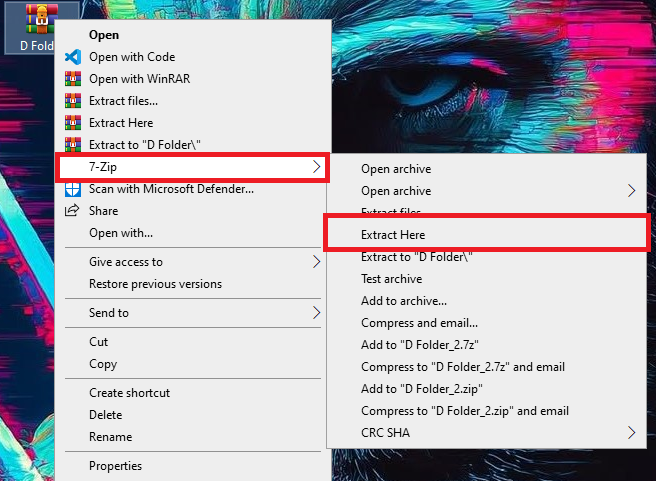Click Delete in the context menu
The height and width of the screenshot is (481, 656).
coord(105,415)
